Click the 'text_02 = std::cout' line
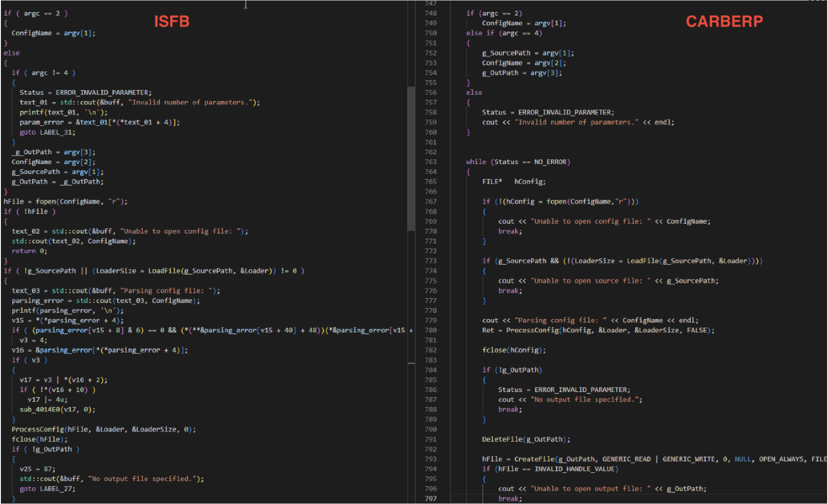 (x=130, y=231)
